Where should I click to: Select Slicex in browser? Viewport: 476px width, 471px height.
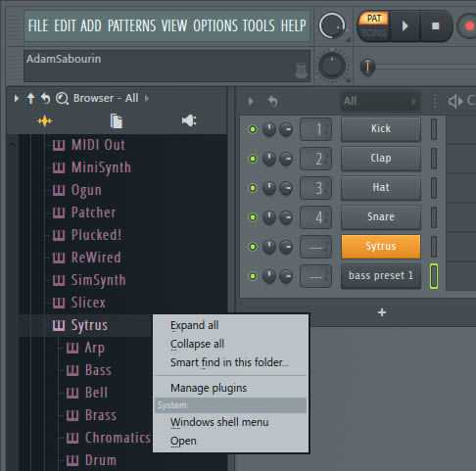[88, 303]
